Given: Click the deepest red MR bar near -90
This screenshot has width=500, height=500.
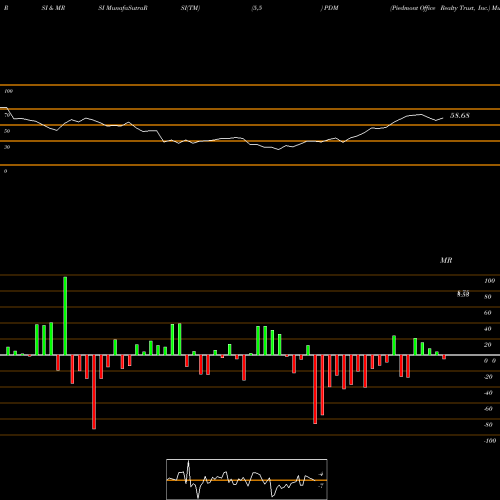Looking at the screenshot, I should tap(94, 392).
